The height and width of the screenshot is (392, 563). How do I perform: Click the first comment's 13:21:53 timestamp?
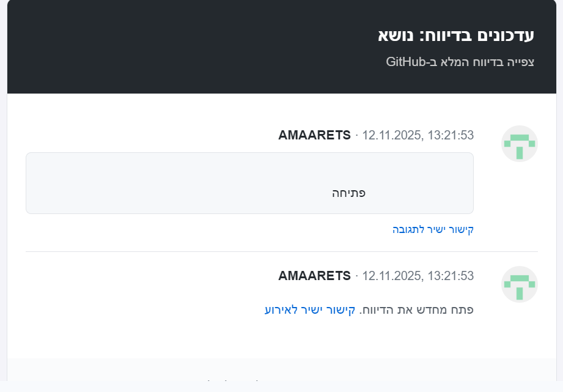tap(452, 135)
